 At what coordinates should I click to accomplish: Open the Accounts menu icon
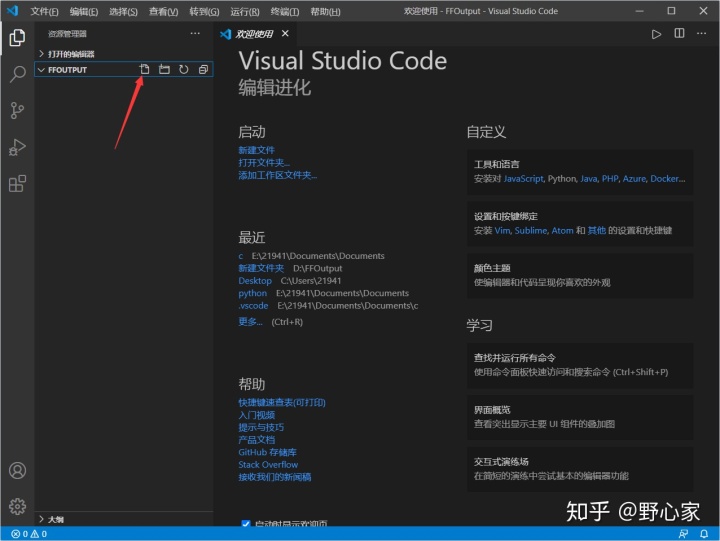17,471
